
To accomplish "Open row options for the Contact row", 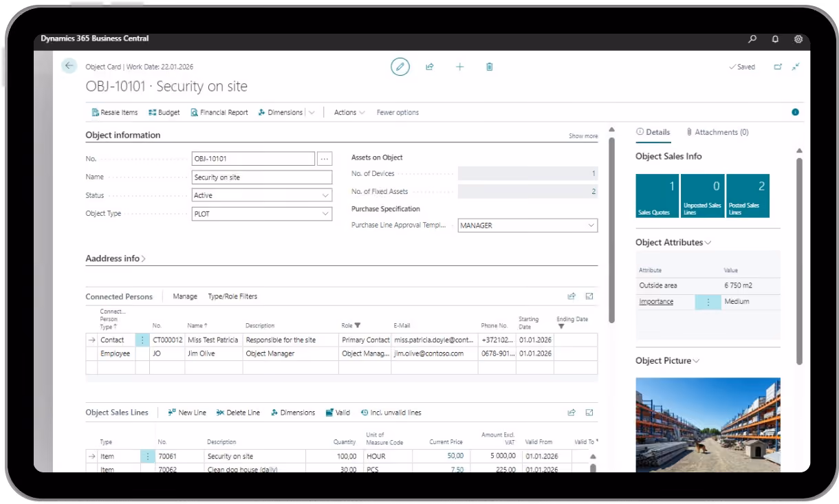I will tap(142, 340).
